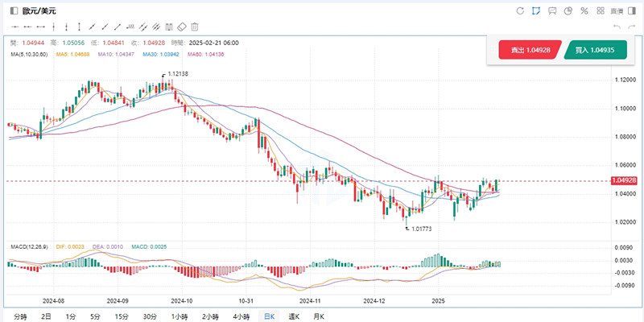Click the percent sign icon

(584, 10)
